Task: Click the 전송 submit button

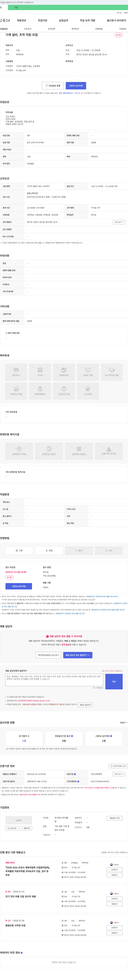Action: (114, 681)
